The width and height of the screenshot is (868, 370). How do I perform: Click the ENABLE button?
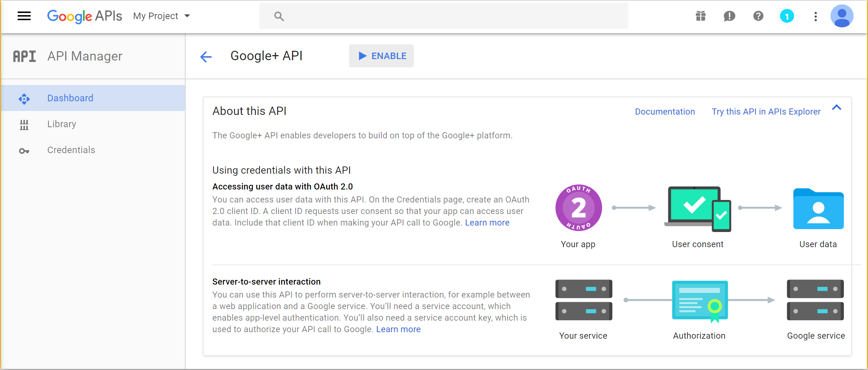pyautogui.click(x=381, y=56)
